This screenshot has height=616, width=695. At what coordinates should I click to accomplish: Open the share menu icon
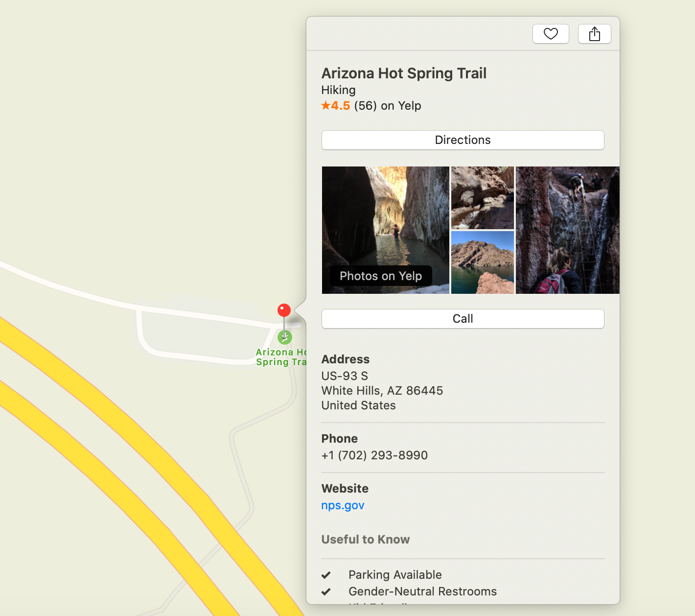click(x=594, y=34)
